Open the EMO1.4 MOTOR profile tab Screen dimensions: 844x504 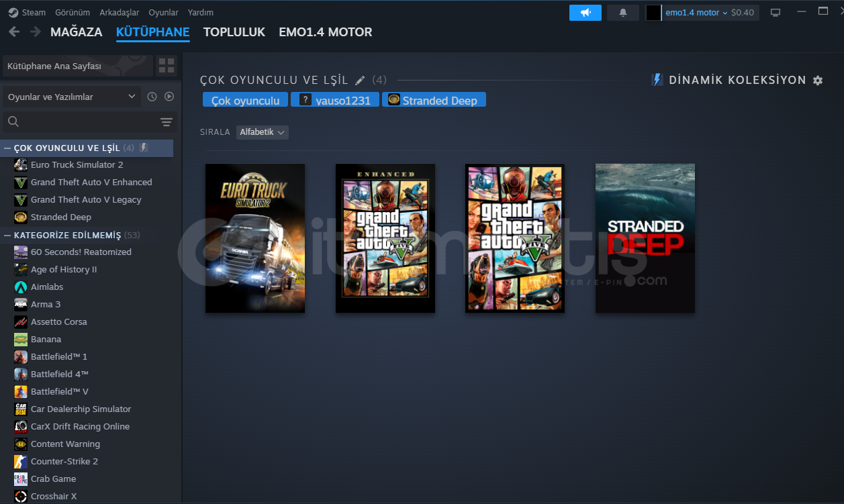[x=326, y=32]
